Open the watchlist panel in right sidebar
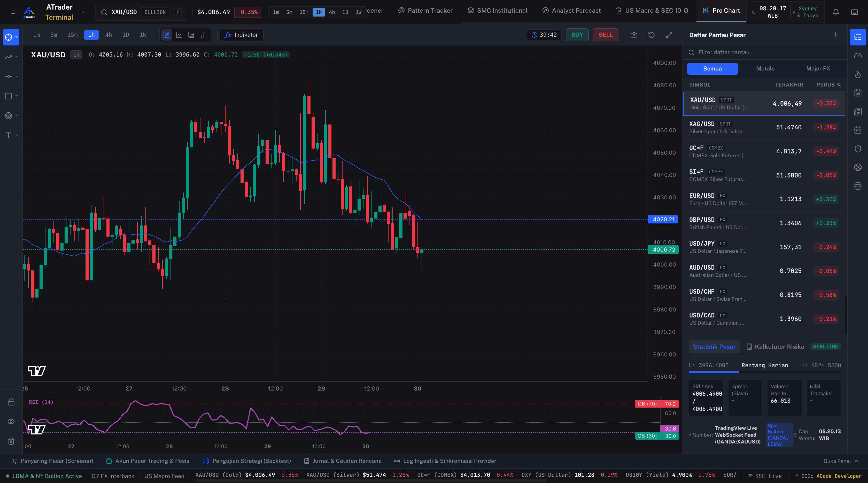 858,37
